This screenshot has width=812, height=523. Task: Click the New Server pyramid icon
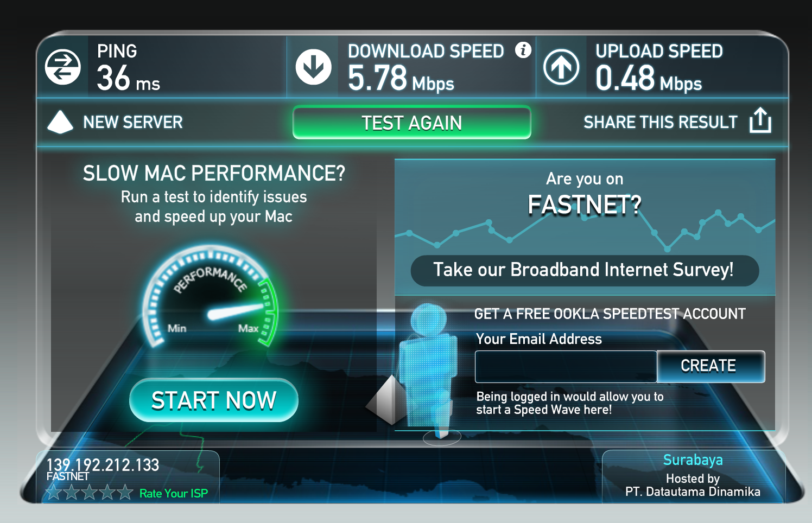[x=60, y=122]
